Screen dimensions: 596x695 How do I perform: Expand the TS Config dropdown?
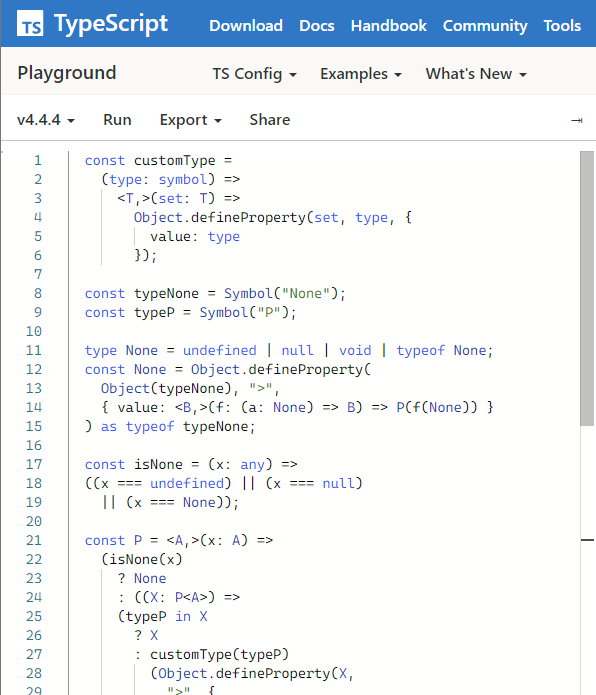(254, 74)
